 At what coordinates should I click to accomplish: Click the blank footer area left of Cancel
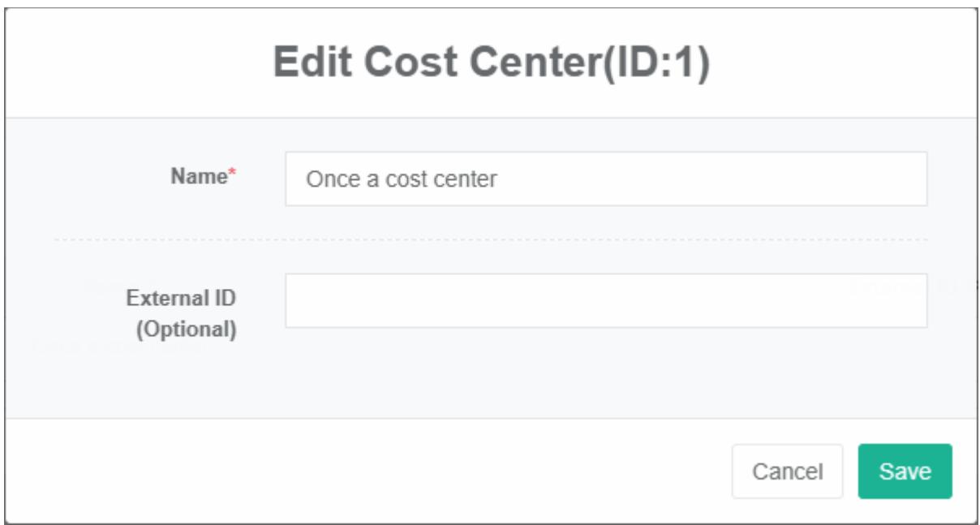tap(365, 471)
